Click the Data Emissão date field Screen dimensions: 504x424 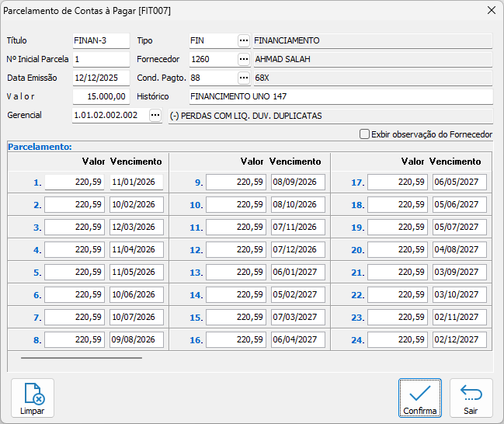pos(100,78)
